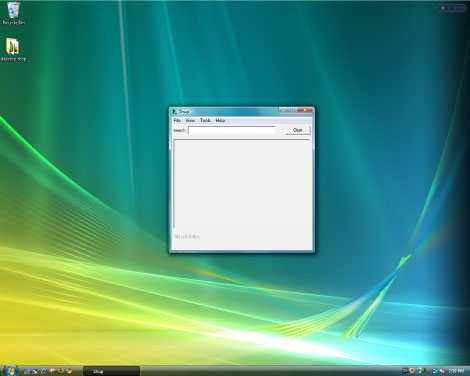Launch Firefox from quick launch
Image resolution: width=470 pixels, height=376 pixels.
click(x=61, y=371)
